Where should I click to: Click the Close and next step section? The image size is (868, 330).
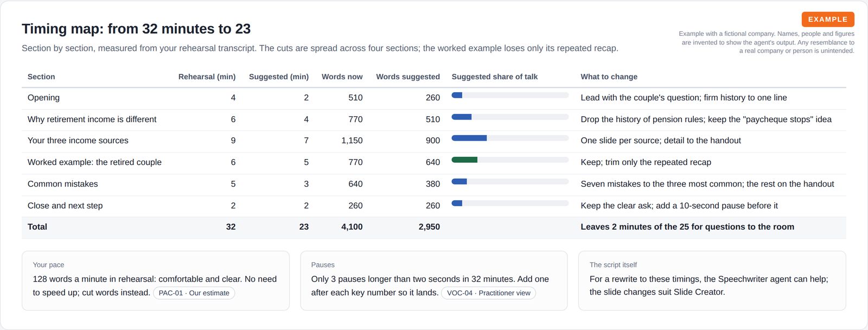65,206
